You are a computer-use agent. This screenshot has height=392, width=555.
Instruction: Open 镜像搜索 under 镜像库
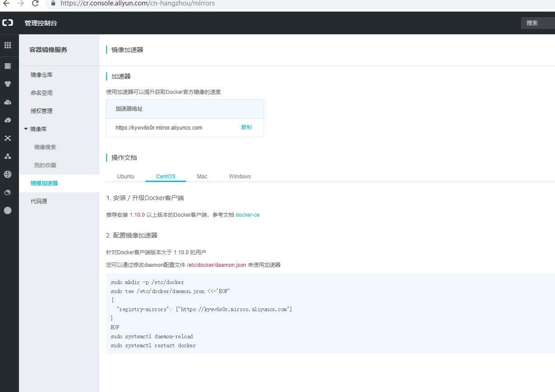coord(45,147)
